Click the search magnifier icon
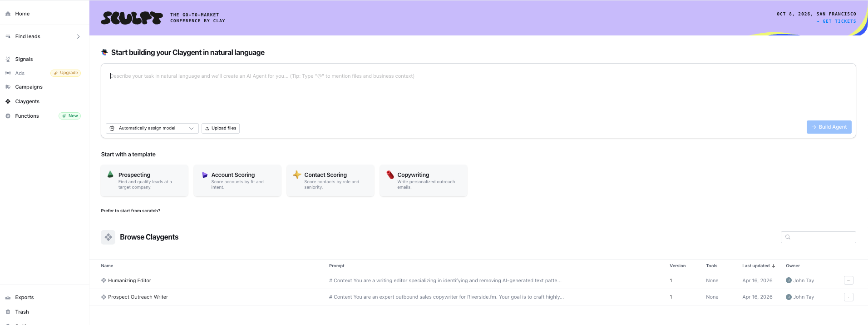 [x=788, y=237]
